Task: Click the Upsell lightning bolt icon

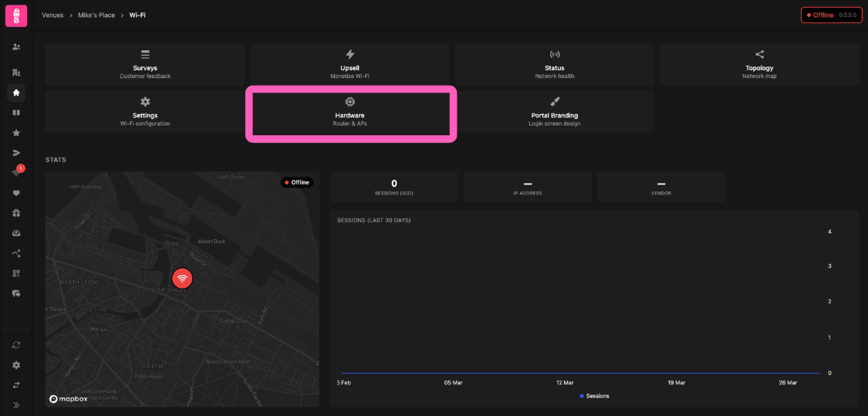Action: click(x=350, y=55)
